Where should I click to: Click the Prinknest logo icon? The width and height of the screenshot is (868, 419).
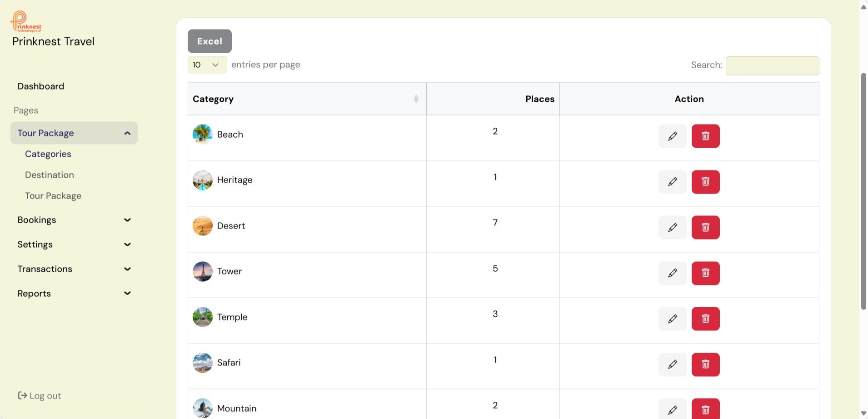[25, 21]
